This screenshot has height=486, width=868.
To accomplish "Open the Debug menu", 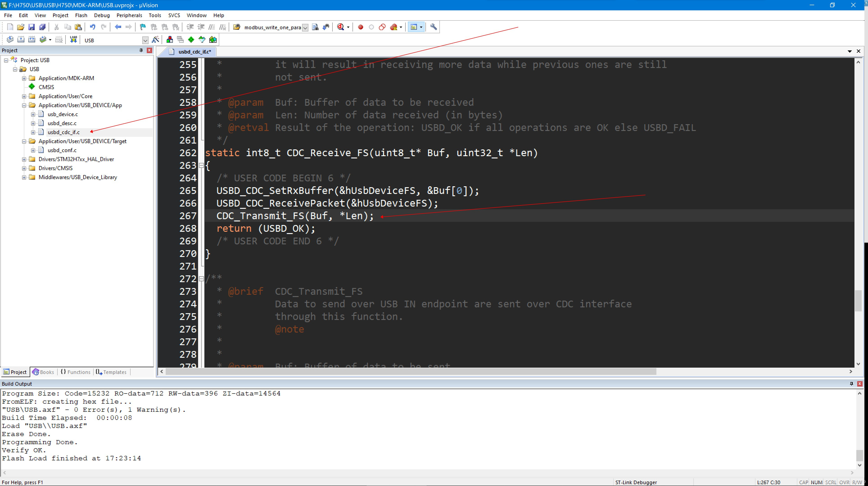I will [102, 15].
